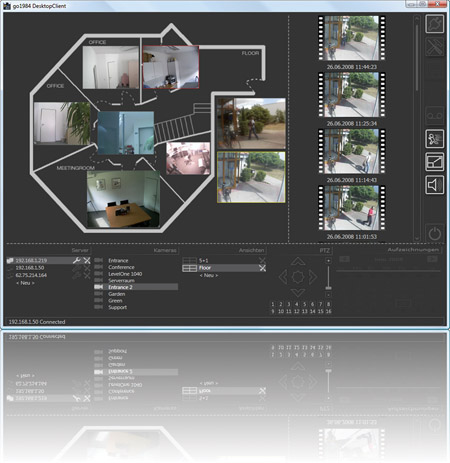Add new server via < Neu >

25,283
